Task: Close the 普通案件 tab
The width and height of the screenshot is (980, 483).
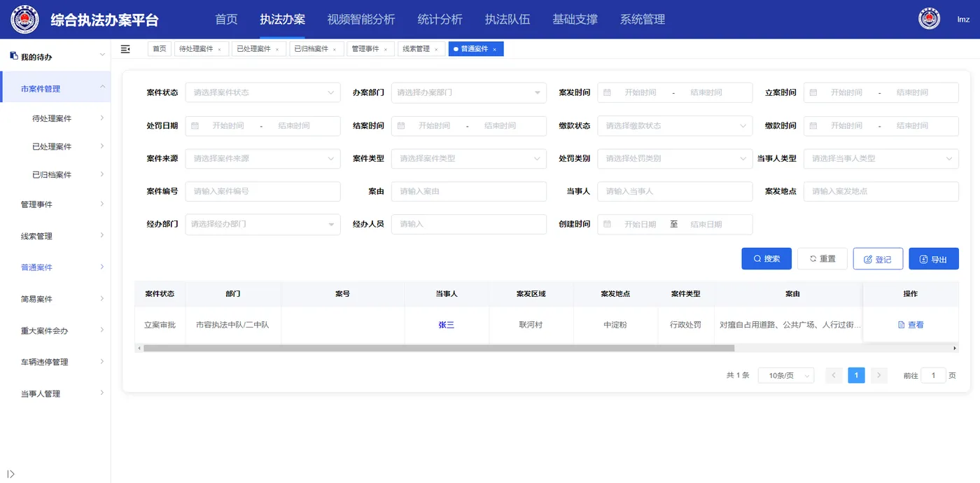Action: (494, 49)
